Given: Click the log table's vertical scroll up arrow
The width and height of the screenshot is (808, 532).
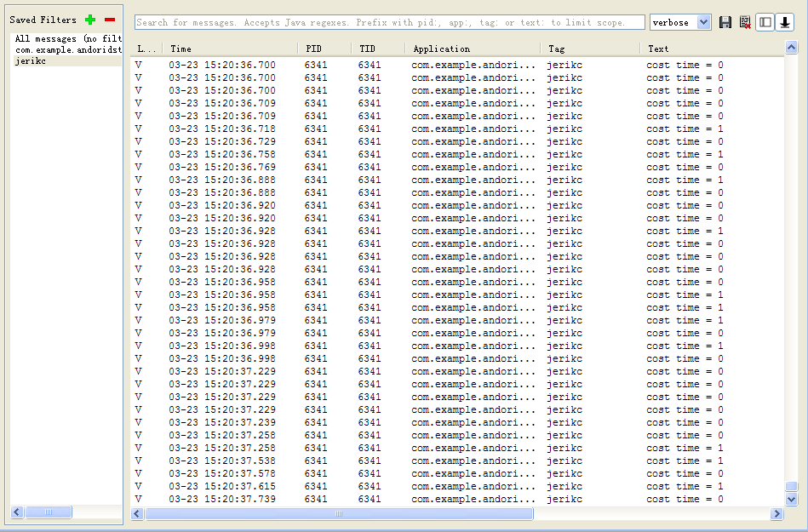Looking at the screenshot, I should 792,48.
